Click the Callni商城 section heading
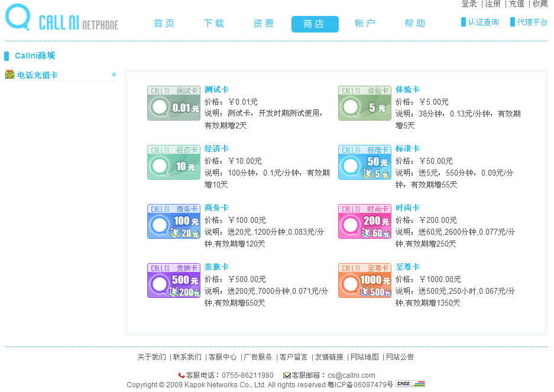Viewport: 554px width, 392px height. pos(35,56)
